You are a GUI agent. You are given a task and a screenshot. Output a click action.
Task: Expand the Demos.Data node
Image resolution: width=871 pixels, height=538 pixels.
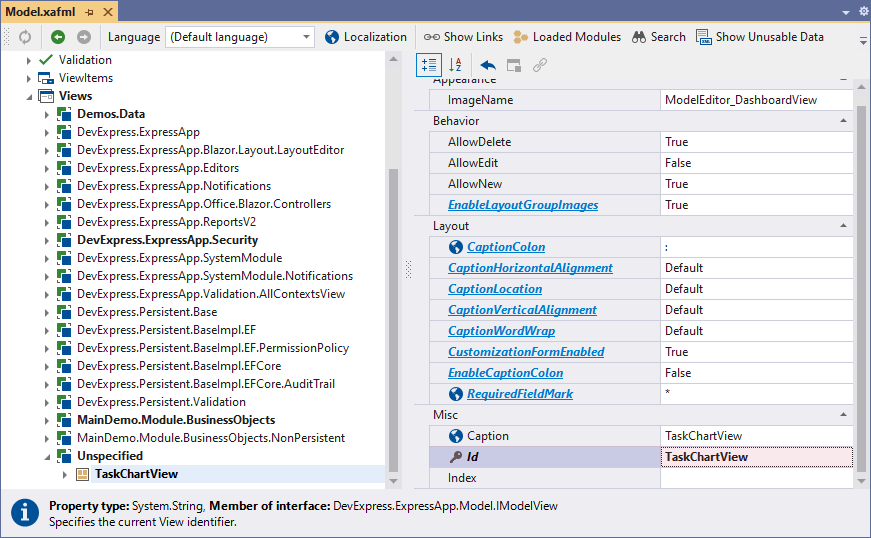pos(47,114)
